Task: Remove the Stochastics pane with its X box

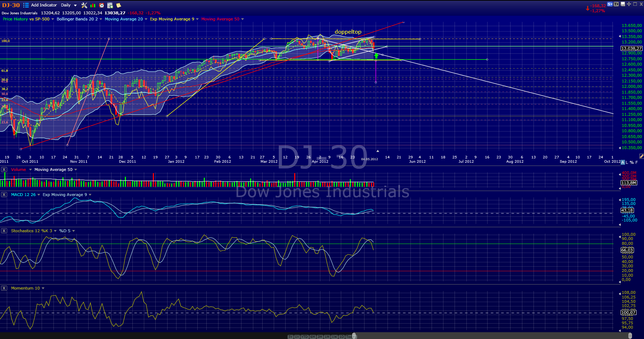Action: (4, 231)
